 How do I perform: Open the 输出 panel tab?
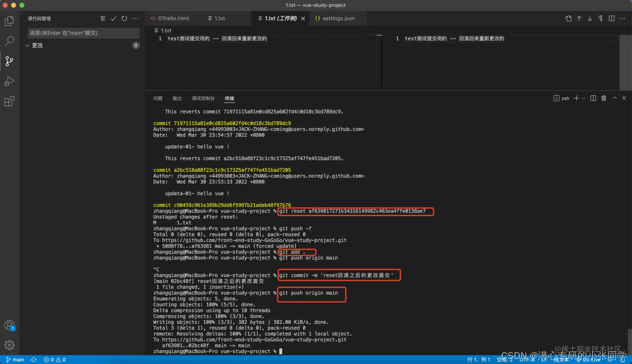pos(177,99)
